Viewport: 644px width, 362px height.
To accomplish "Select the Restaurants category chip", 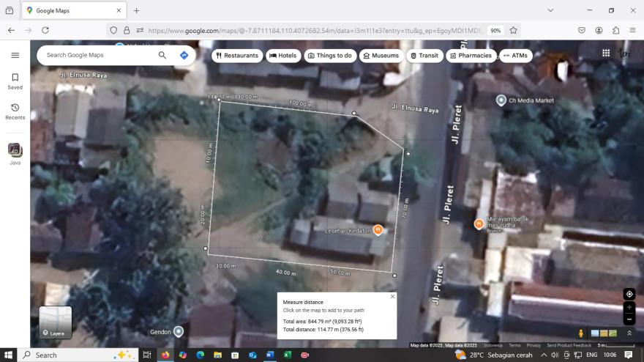I will 237,56.
